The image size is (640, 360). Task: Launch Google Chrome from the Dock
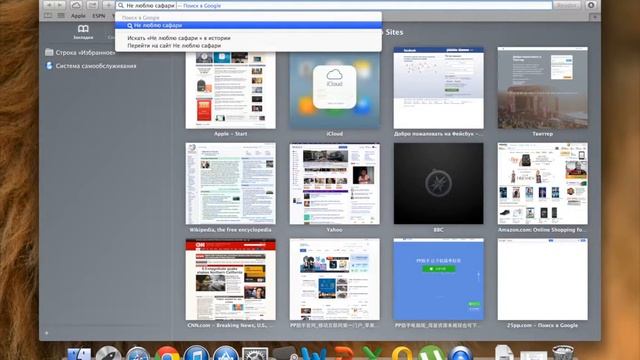(x=167, y=353)
